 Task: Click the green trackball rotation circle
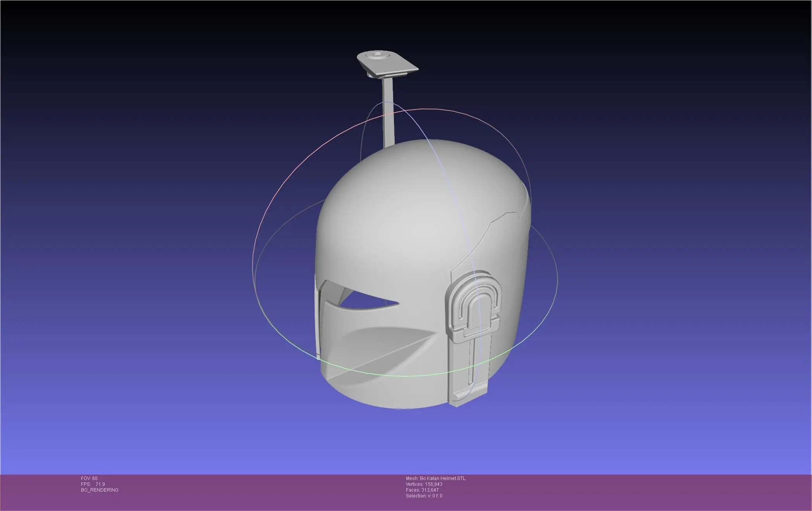387,376
